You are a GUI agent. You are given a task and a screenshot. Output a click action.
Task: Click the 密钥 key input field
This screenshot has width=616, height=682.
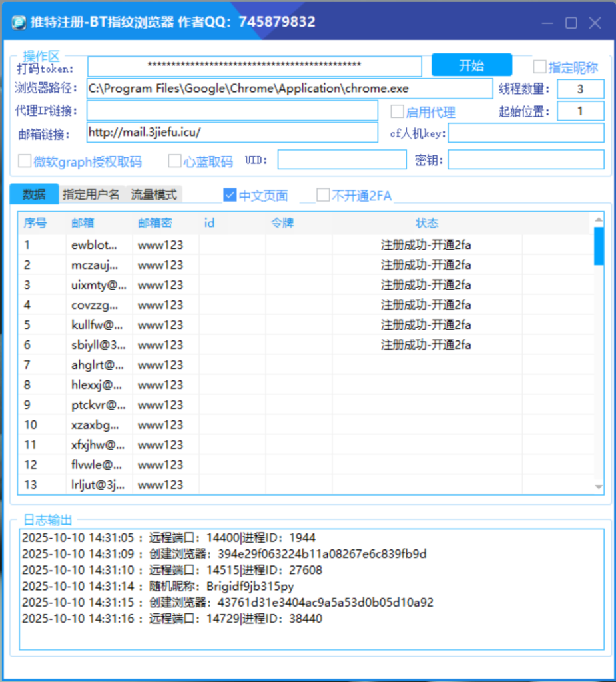click(x=526, y=160)
